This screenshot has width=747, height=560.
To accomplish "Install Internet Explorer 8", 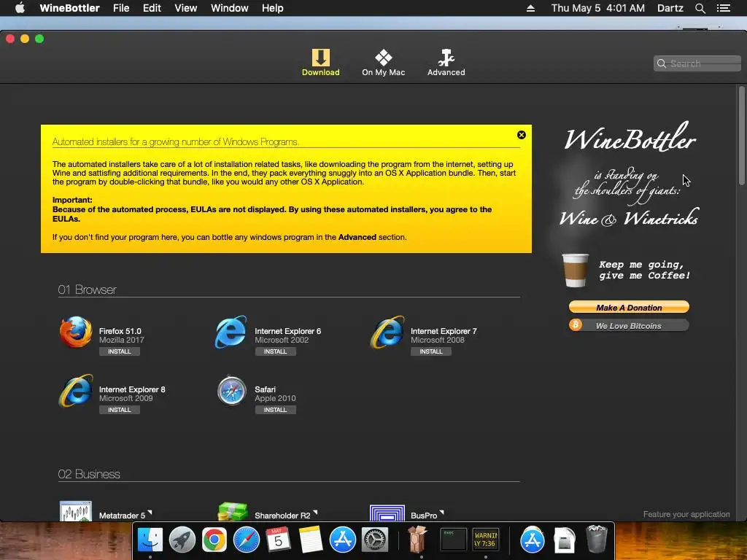I will [x=119, y=410].
